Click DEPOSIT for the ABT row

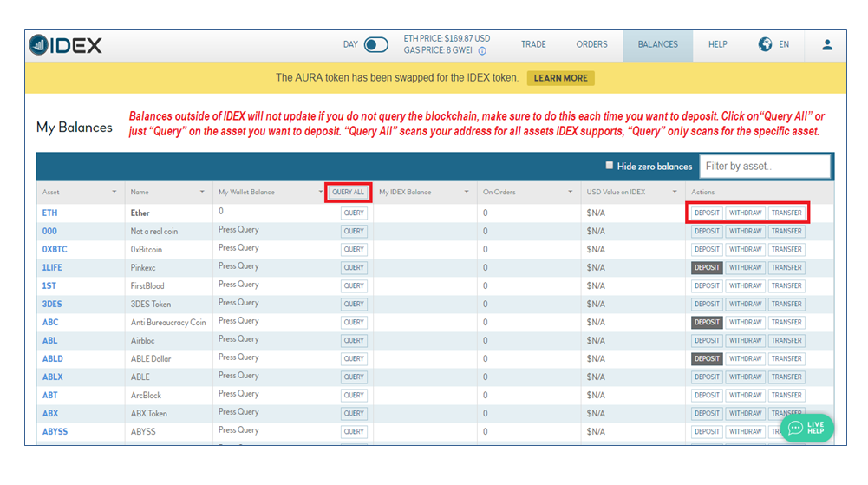(707, 396)
